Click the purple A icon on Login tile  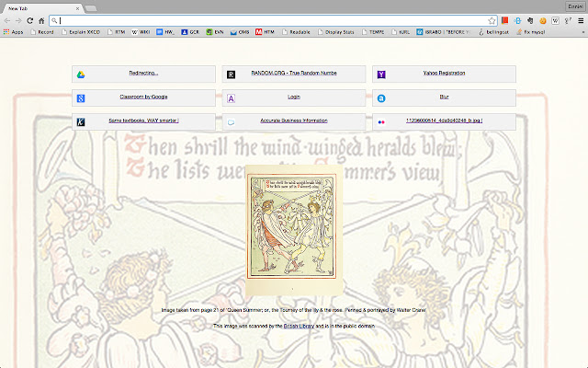[231, 98]
